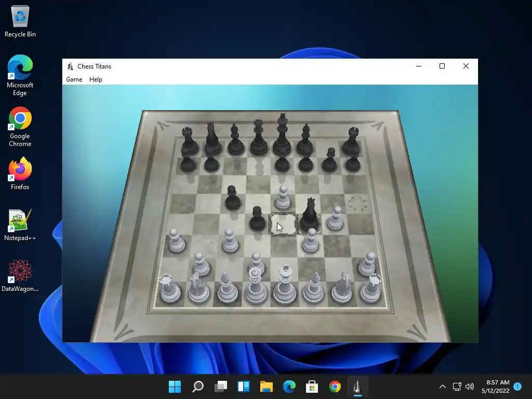
Task: Click the black rook on h8
Action: (351, 141)
